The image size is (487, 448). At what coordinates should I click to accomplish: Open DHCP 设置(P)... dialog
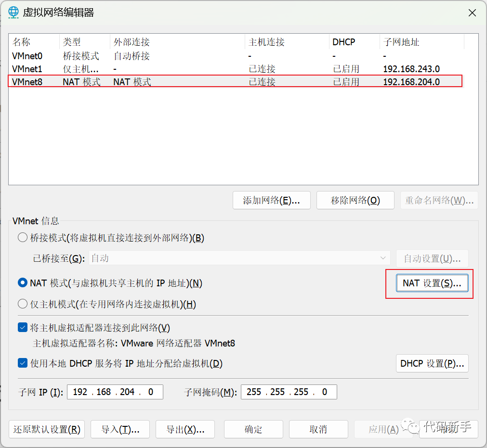[432, 363]
